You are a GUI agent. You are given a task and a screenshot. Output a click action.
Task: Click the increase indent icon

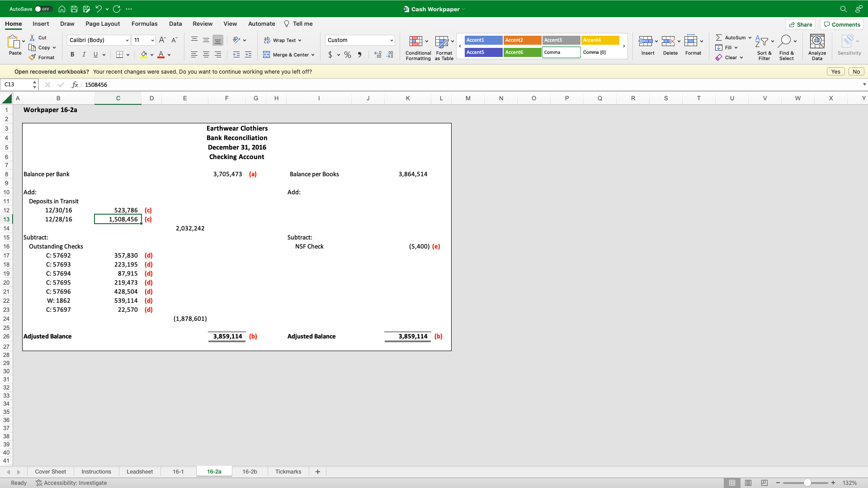[248, 55]
